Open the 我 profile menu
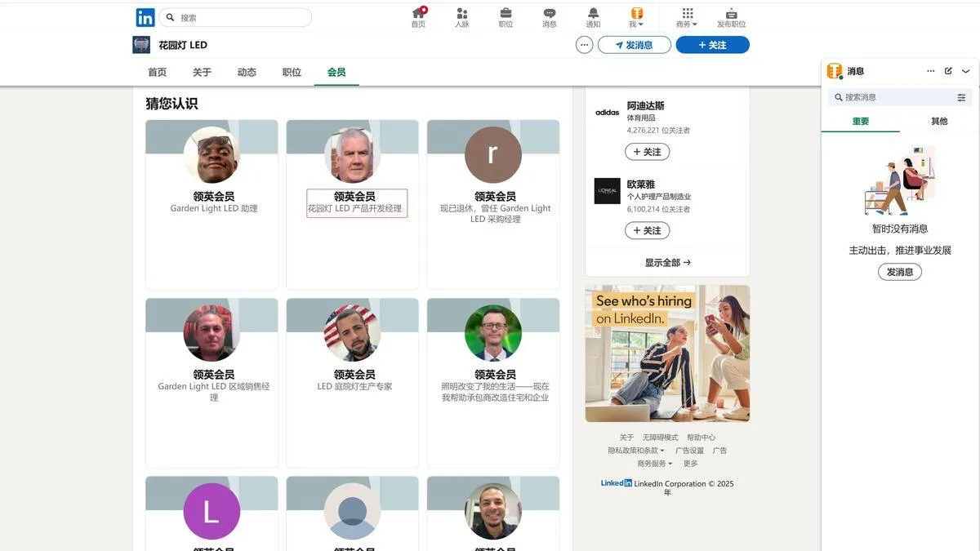The height and width of the screenshot is (551, 980). (x=636, y=17)
